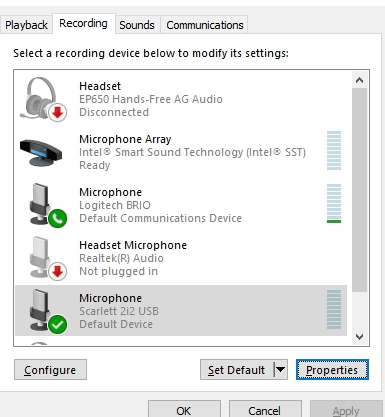Click the Logitech BRIO microphone icon
The image size is (385, 417).
48,205
